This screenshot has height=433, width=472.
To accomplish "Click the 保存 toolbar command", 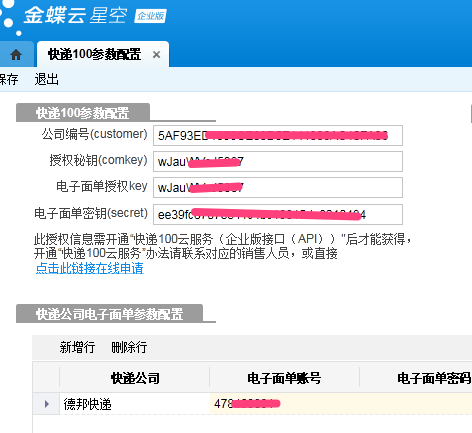I will coord(8,80).
